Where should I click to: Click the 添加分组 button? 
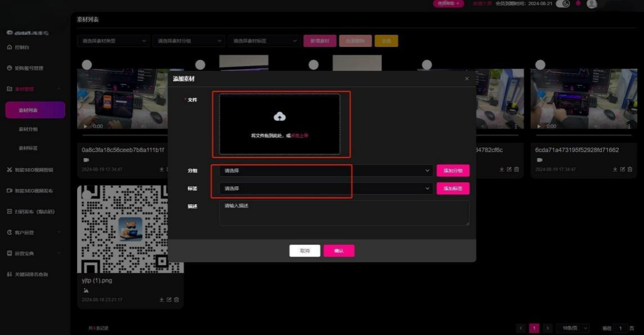tap(453, 171)
